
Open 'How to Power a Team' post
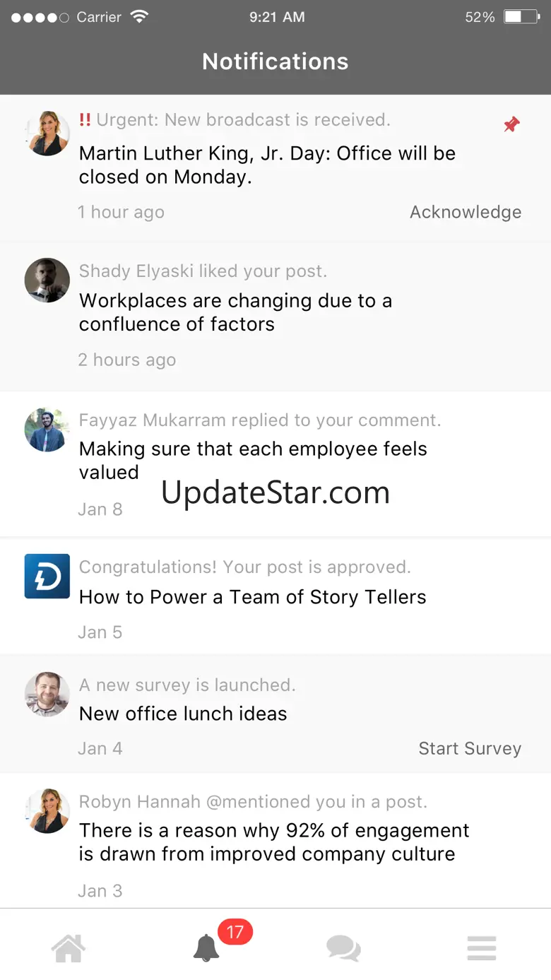point(252,597)
